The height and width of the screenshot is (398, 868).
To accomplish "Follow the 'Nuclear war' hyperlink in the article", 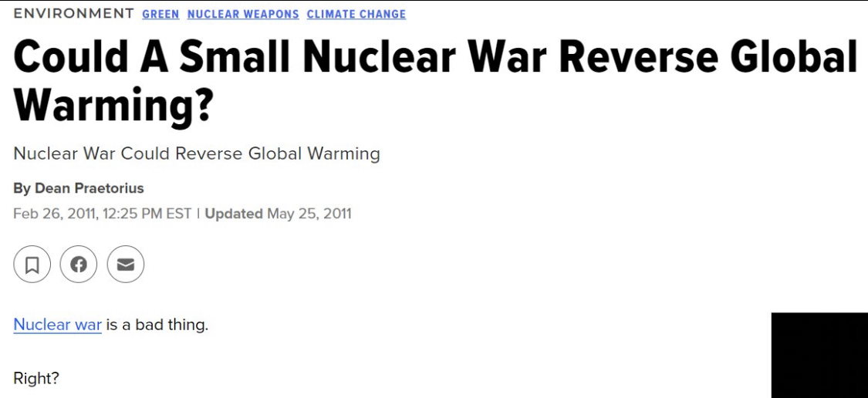I will coord(58,325).
